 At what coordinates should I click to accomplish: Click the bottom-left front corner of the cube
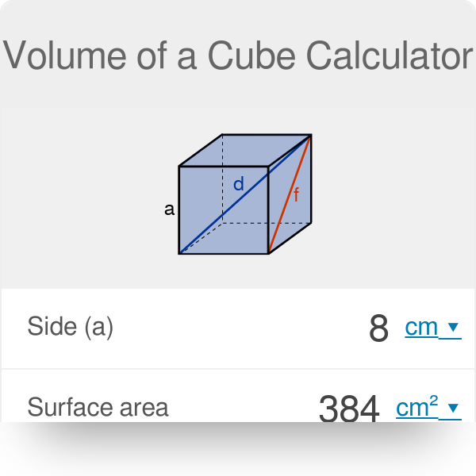[180, 253]
